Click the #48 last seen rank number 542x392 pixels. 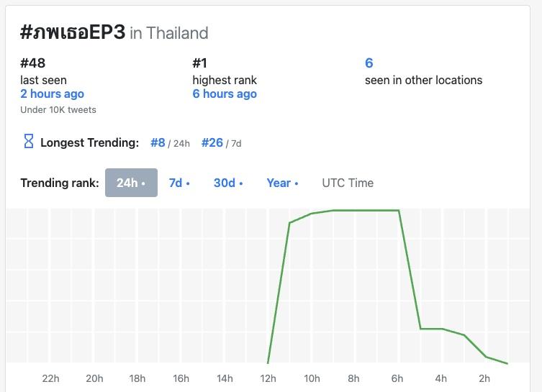click(33, 63)
